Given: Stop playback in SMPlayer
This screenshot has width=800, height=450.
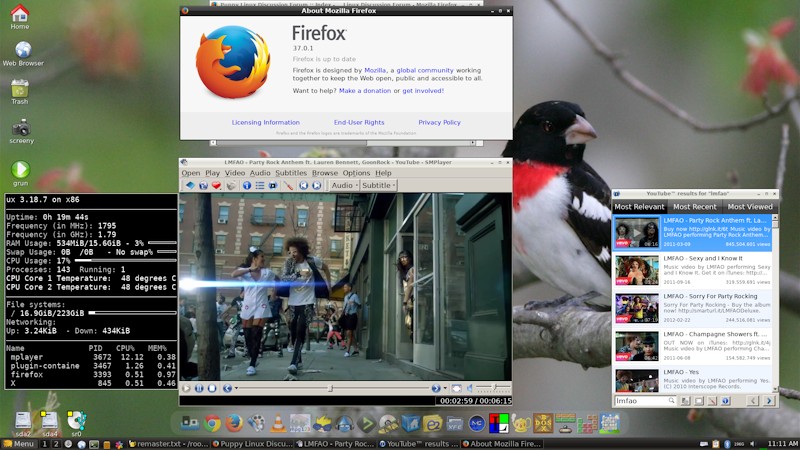Looking at the screenshot, I should 212,388.
